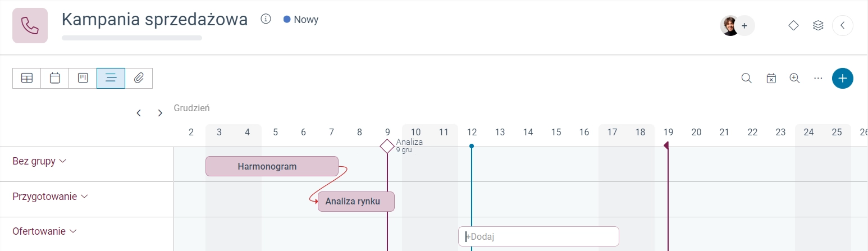
Task: Select the timeline Gantt view icon
Action: pyautogui.click(x=111, y=79)
